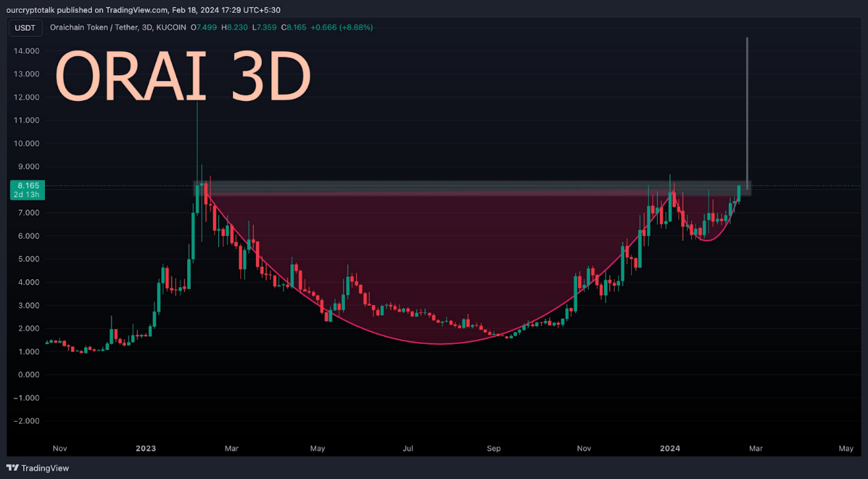Viewport: 868px width, 479px height.
Task: Select the vertical gray price target line
Action: click(x=747, y=113)
